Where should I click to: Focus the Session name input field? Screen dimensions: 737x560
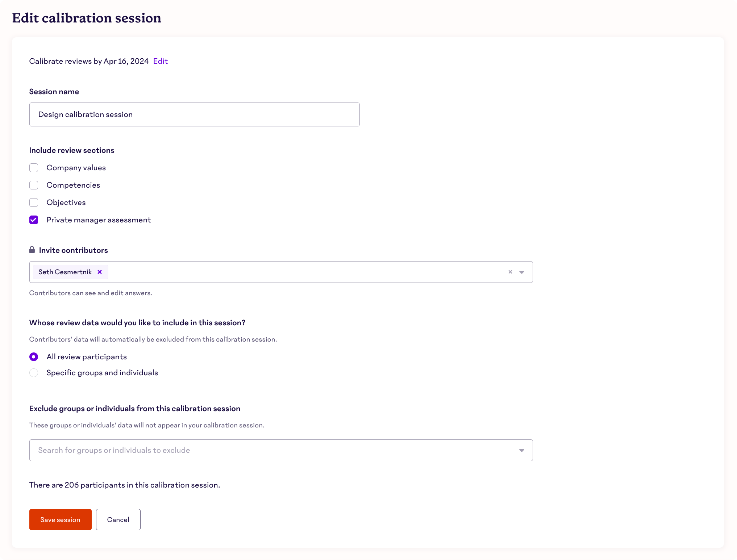[x=195, y=114]
